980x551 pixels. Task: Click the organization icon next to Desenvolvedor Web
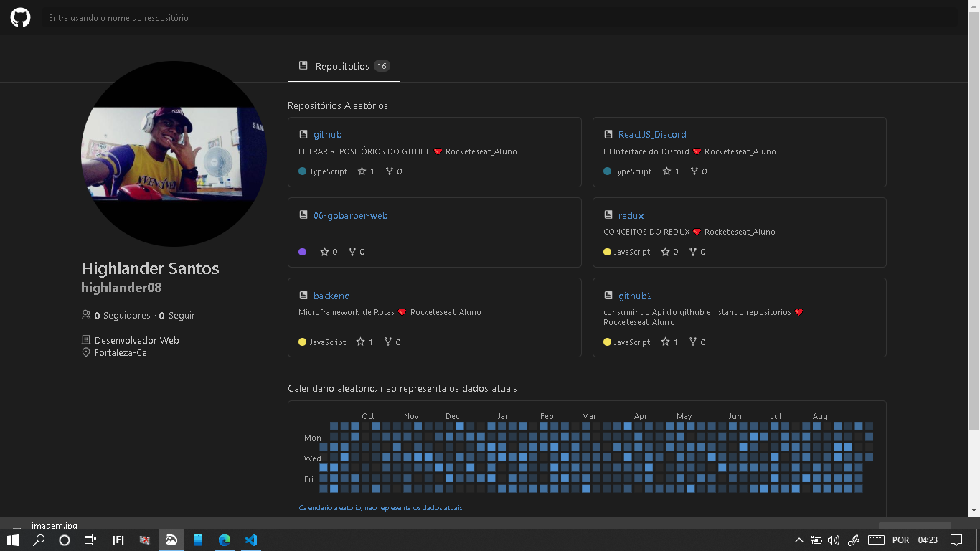tap(86, 339)
